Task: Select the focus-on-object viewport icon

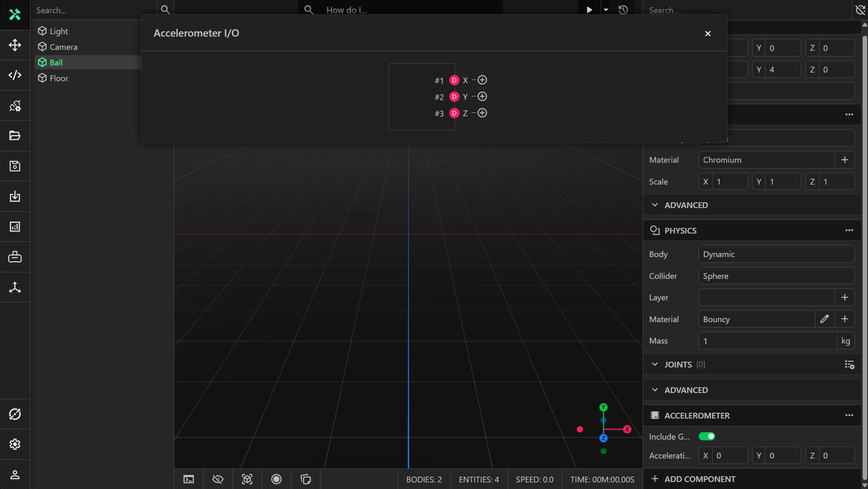Action: pos(247,479)
